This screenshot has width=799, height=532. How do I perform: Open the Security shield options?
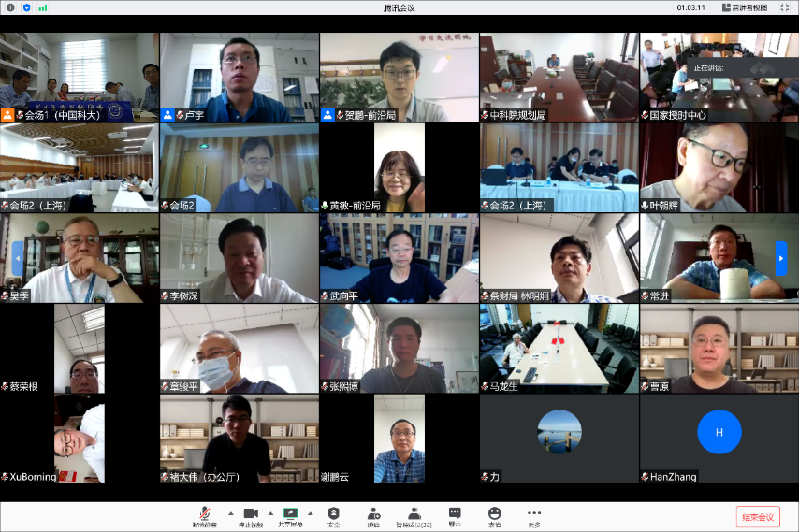(333, 515)
